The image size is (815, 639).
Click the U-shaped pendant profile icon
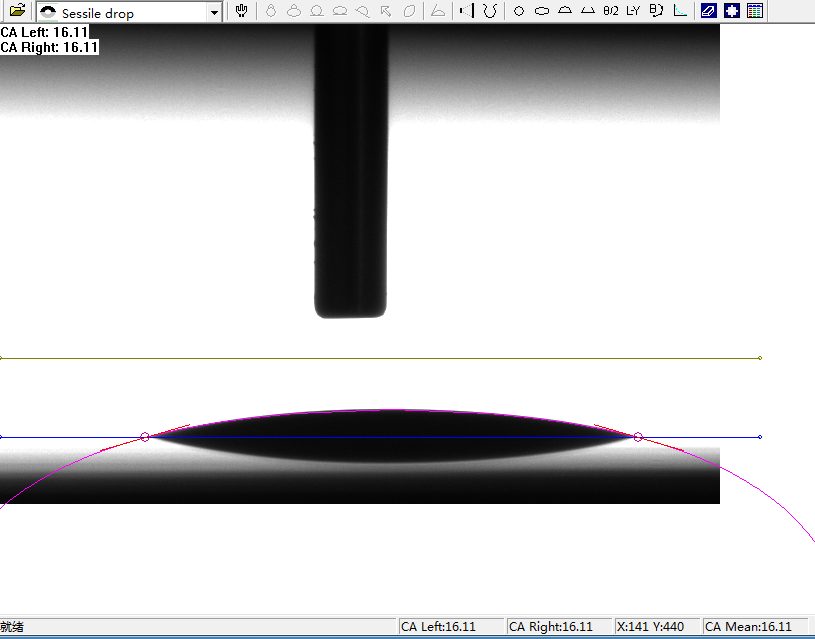489,11
